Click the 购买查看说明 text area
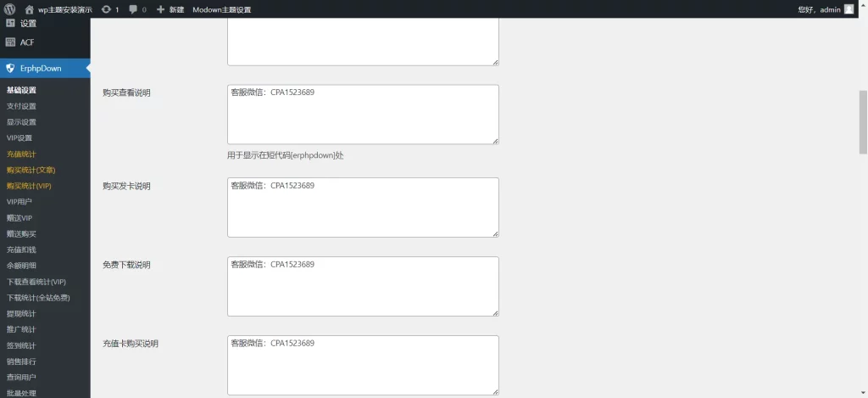The height and width of the screenshot is (398, 868). pyautogui.click(x=363, y=115)
